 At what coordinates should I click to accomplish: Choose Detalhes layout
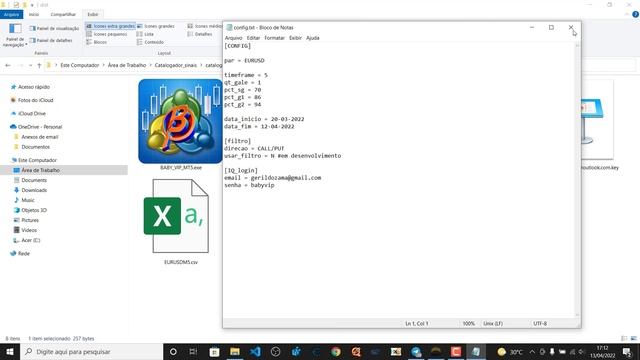[x=200, y=34]
